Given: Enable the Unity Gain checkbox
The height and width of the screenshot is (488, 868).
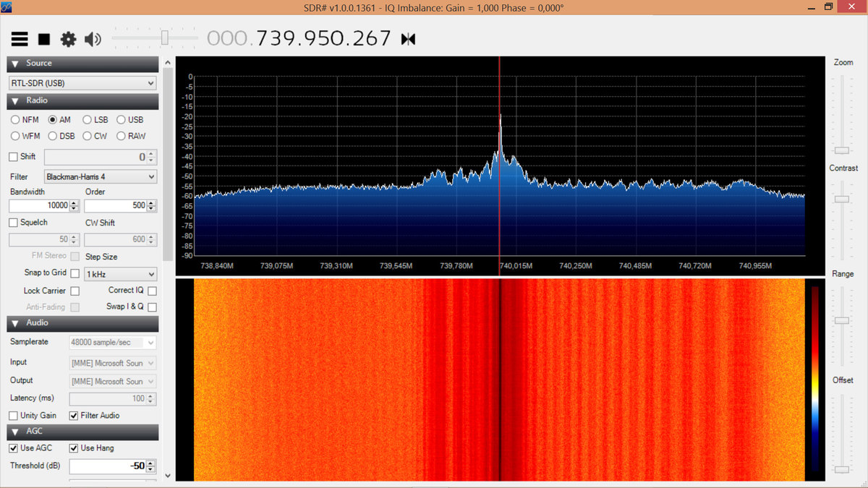Looking at the screenshot, I should coord(13,416).
